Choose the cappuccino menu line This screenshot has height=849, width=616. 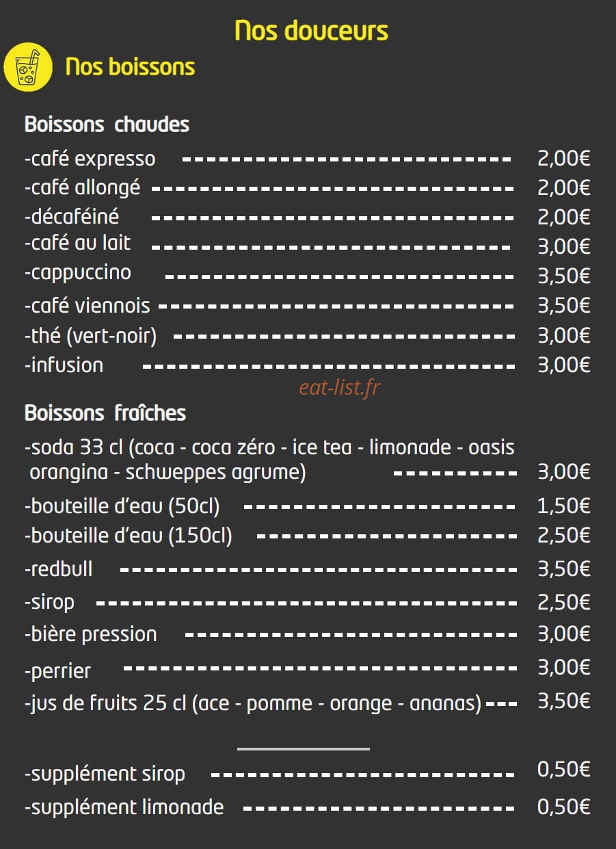point(308,274)
